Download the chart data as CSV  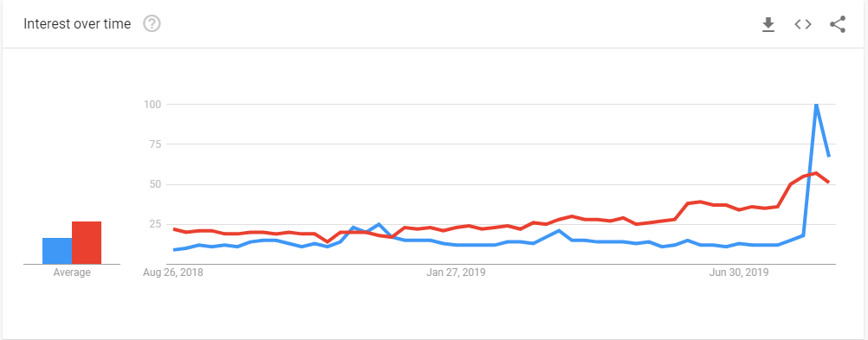[768, 24]
